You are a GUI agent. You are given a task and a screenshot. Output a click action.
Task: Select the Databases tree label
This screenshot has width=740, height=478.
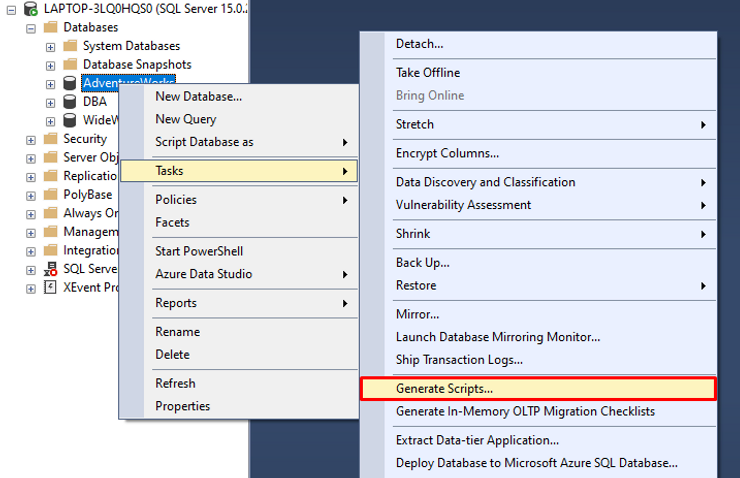[x=91, y=27]
